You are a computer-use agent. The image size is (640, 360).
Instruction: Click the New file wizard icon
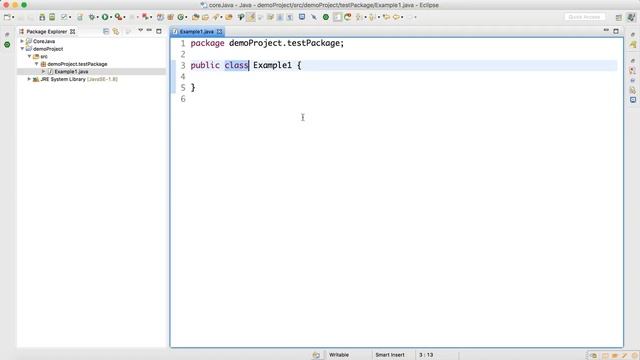pos(7,17)
